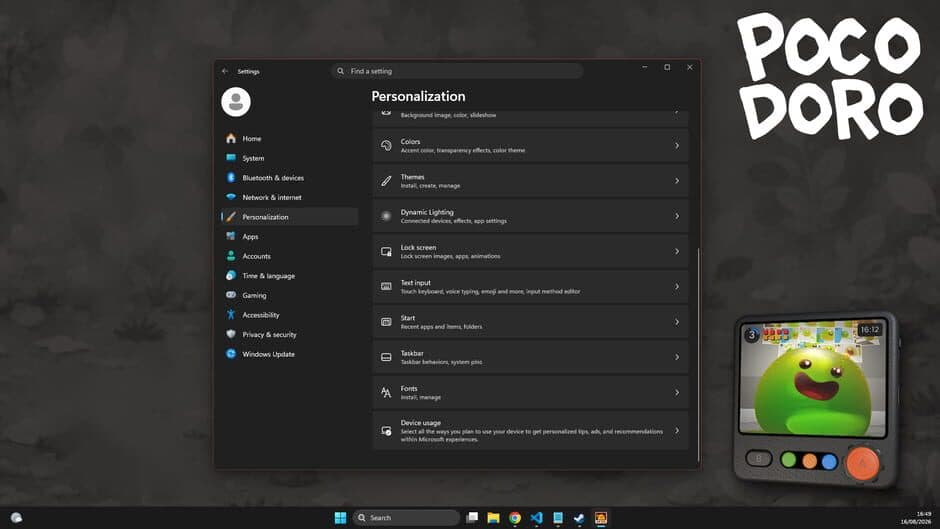The height and width of the screenshot is (529, 940).
Task: Click the Apps icon in sidebar
Action: tap(231, 236)
